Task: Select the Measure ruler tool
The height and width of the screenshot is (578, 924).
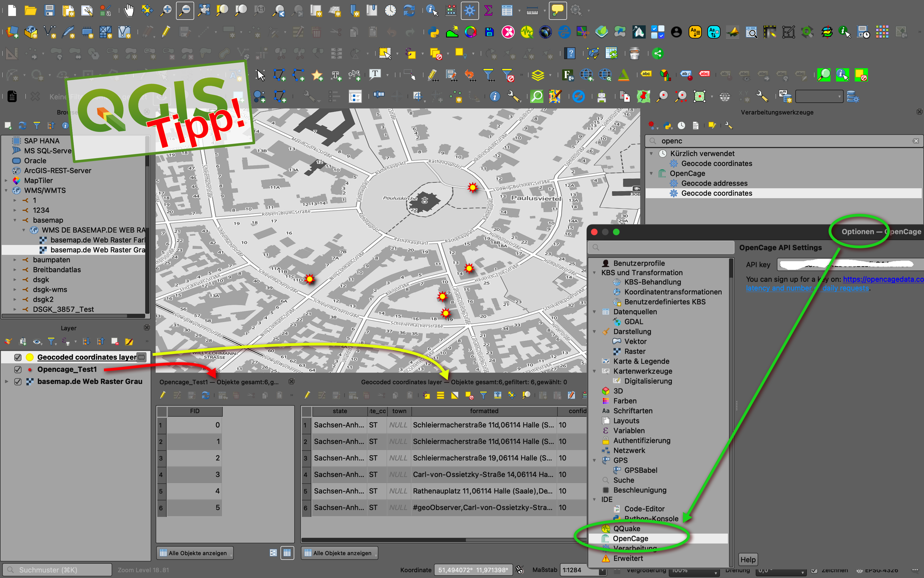Action: (532, 11)
